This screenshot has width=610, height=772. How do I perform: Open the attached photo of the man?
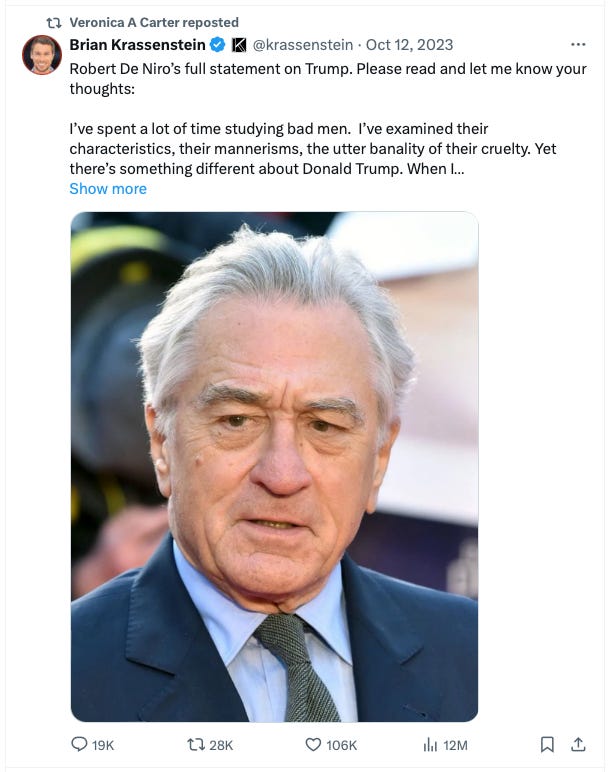click(274, 467)
